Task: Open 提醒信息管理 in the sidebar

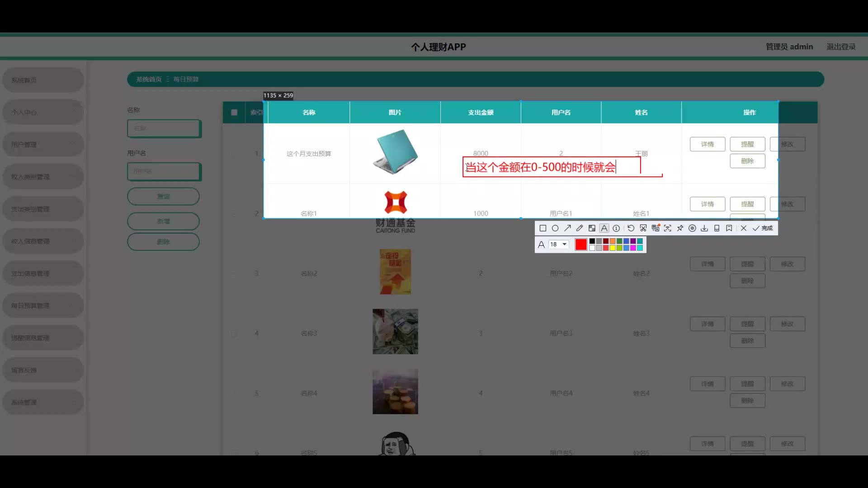Action: pyautogui.click(x=43, y=338)
